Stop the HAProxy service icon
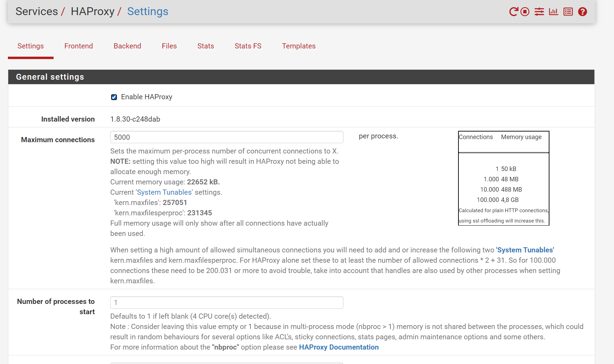 (x=525, y=12)
